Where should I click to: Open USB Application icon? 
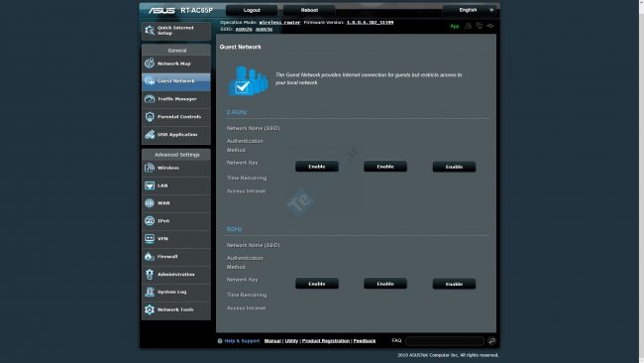point(149,135)
